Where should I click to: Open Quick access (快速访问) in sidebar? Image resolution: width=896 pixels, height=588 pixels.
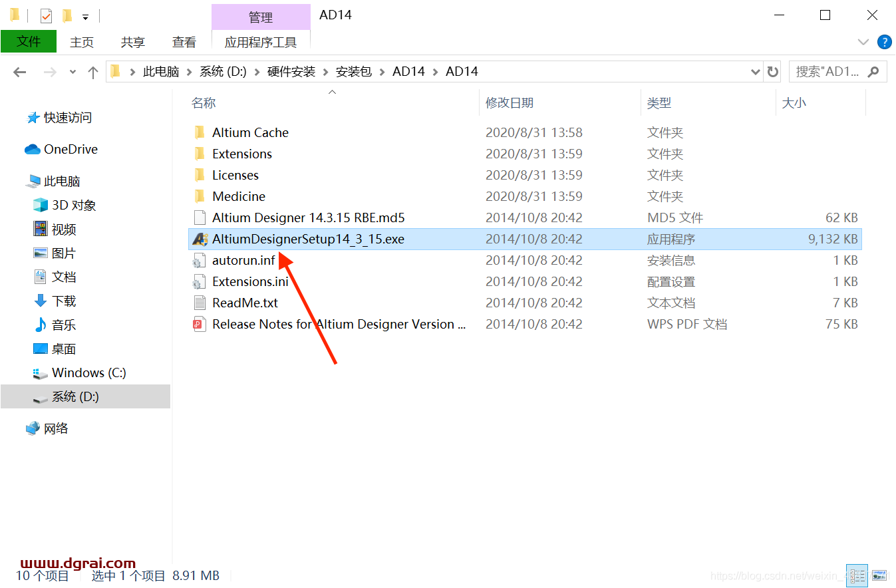tap(59, 118)
